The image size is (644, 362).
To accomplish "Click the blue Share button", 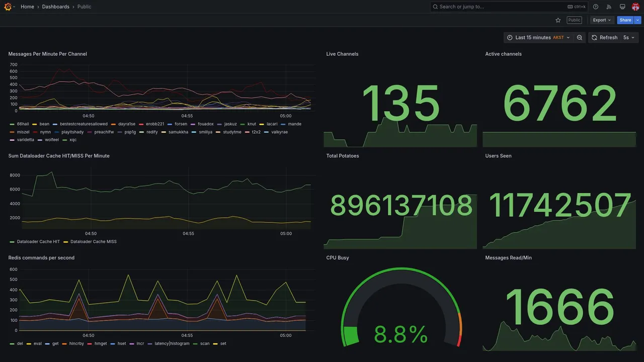I will pos(625,20).
